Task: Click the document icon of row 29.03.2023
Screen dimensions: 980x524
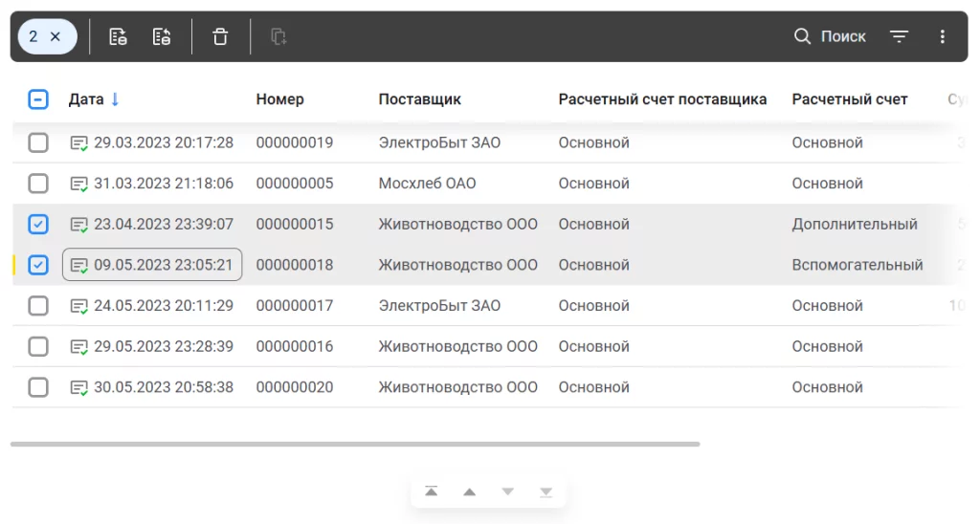Action: click(79, 143)
